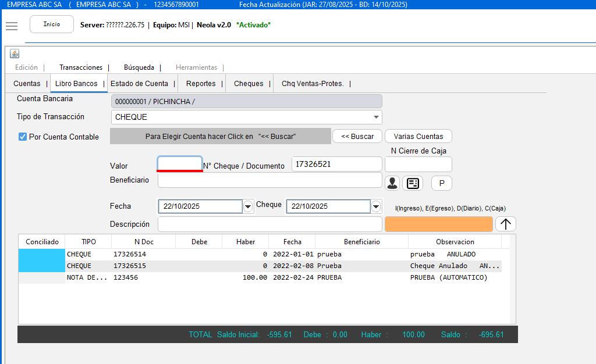Open the Cheque date picker arrow
Image resolution: width=596 pixels, height=364 pixels.
[376, 206]
